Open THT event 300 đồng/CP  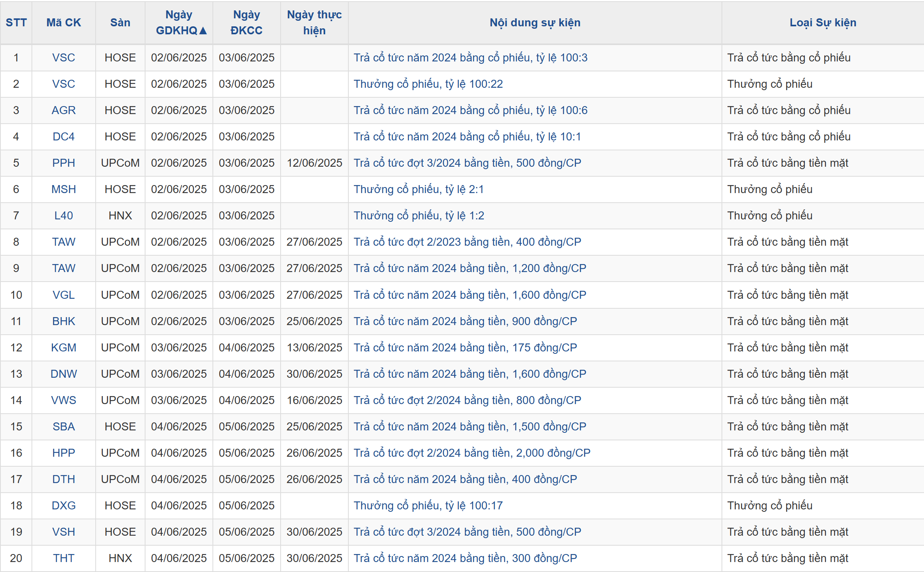point(465,558)
